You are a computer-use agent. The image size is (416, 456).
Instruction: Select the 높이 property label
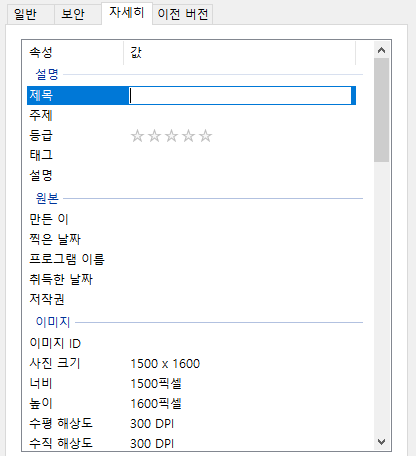click(41, 403)
